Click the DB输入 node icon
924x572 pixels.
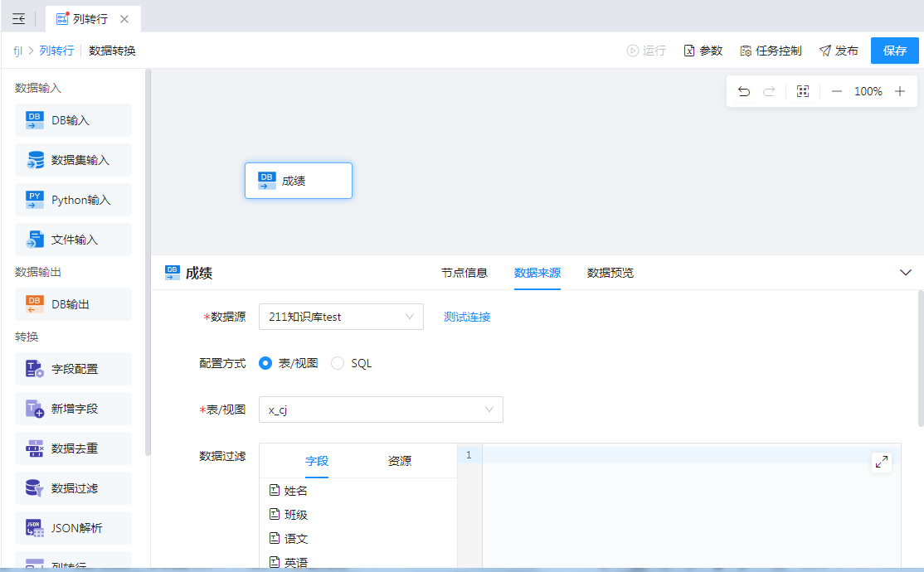click(x=35, y=120)
